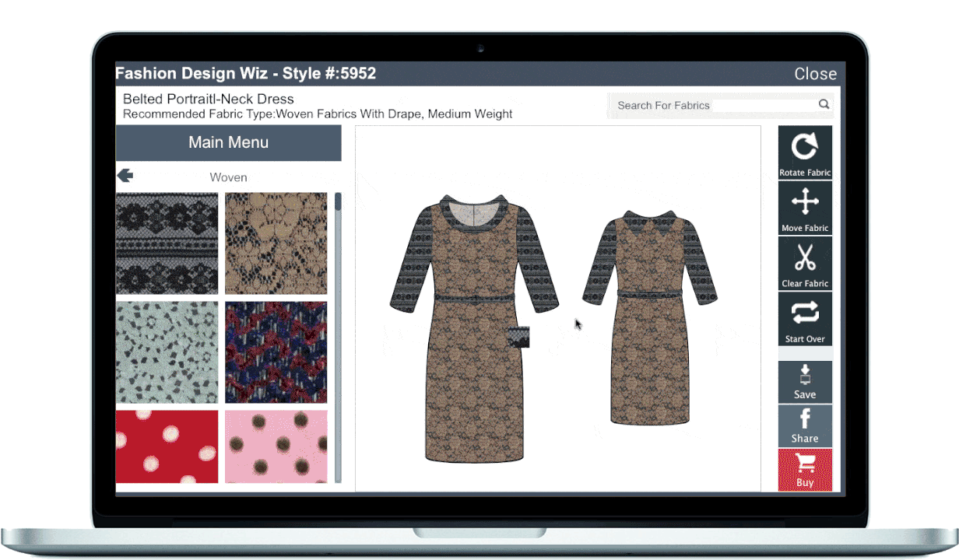Share the design on Facebook
The image size is (959, 560).
click(x=805, y=425)
